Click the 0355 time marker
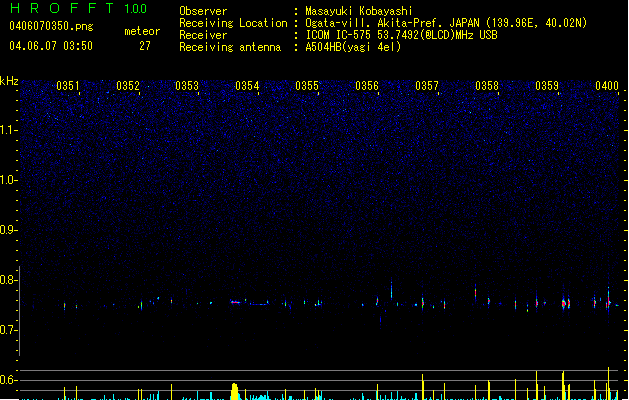 click(307, 86)
